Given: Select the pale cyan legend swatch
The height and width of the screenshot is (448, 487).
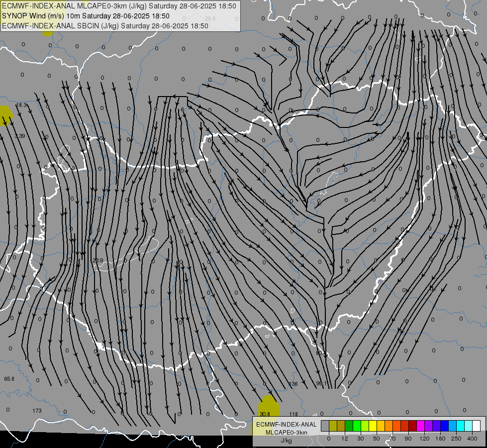Looking at the screenshot, I should tap(469, 426).
